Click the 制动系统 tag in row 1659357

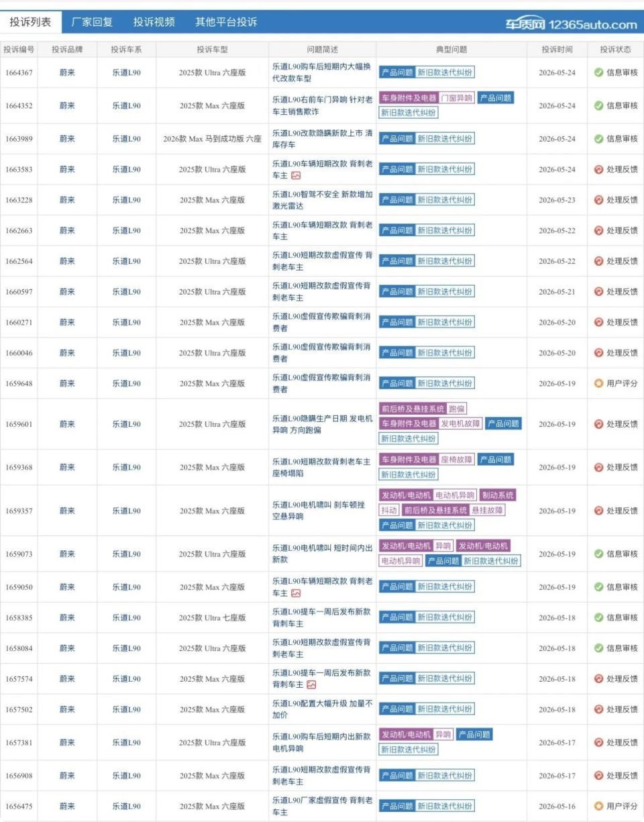pyautogui.click(x=498, y=495)
